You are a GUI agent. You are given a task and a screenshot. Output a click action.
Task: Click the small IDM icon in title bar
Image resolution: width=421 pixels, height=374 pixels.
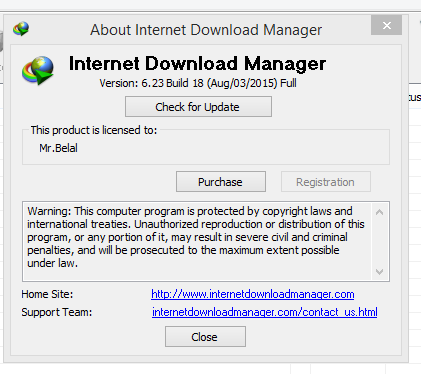tap(21, 29)
